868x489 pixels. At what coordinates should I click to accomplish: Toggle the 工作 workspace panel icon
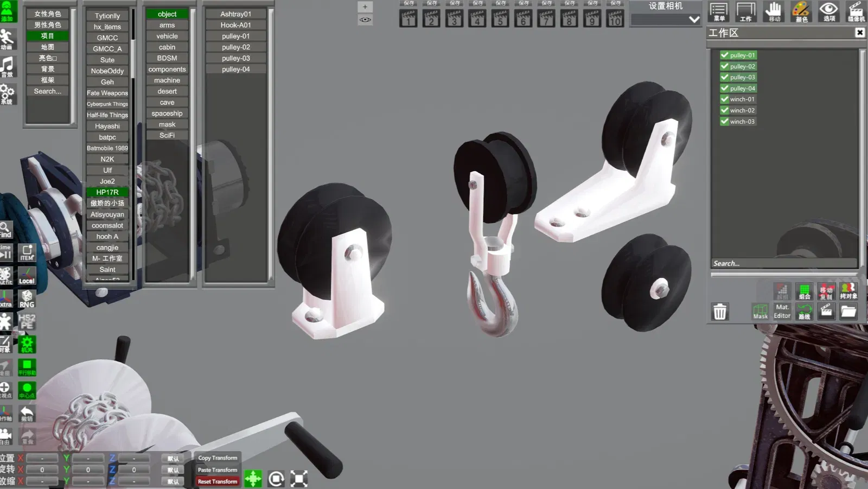[x=746, y=11]
